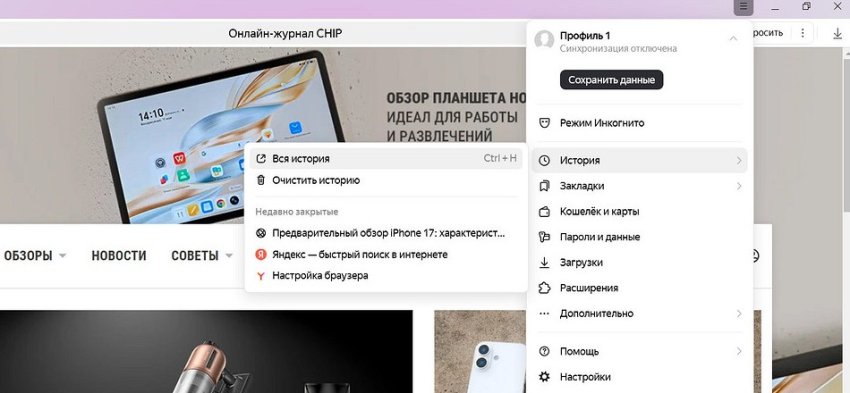Image resolution: width=850 pixels, height=393 pixels.
Task: Expand the Закладки submenu arrow
Action: 739,186
